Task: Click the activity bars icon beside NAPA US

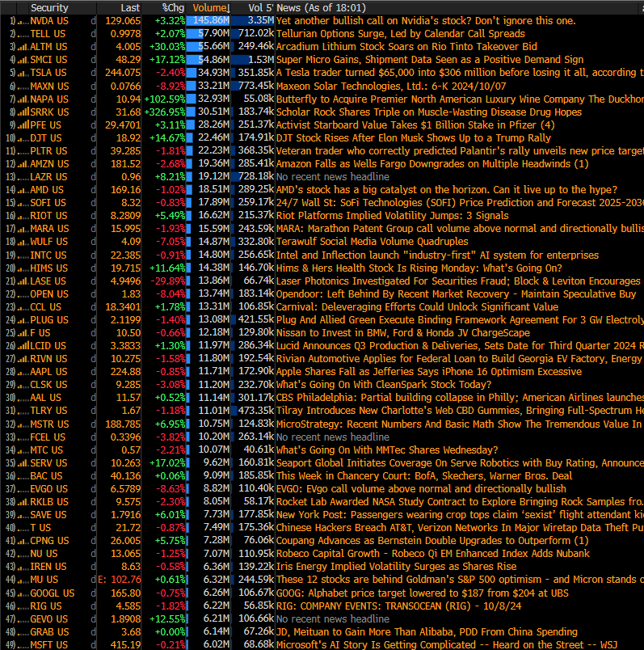Action: coord(23,99)
